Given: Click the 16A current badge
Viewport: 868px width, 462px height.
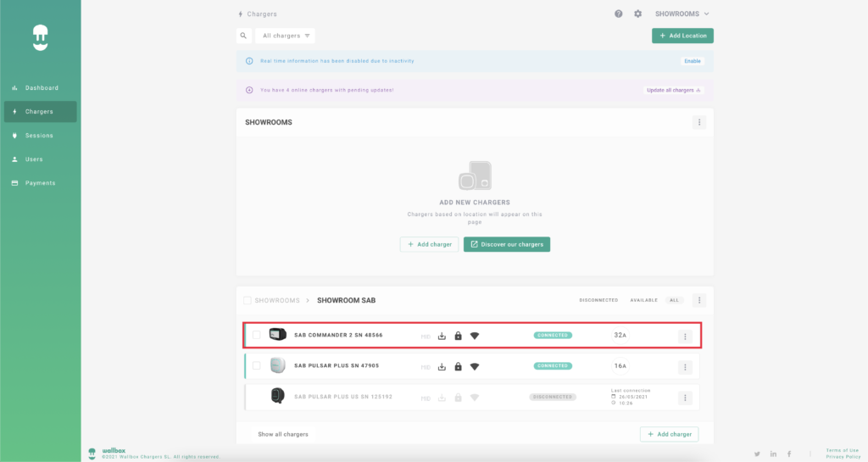Looking at the screenshot, I should point(620,365).
